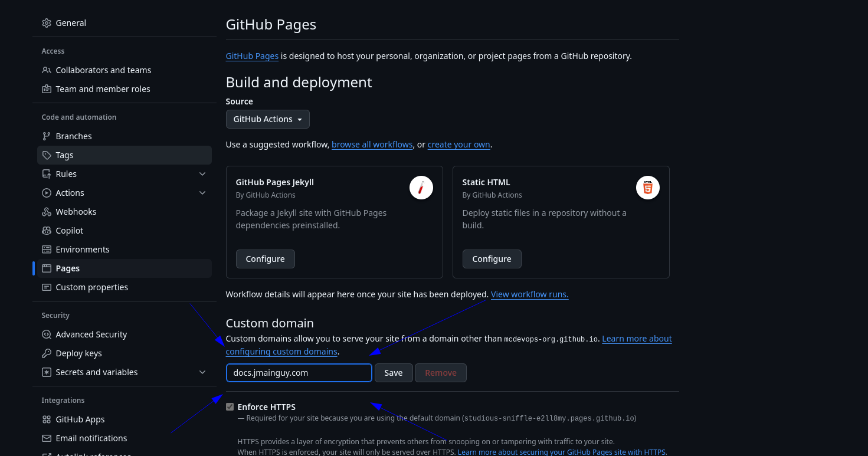Click the Deploy keys key icon
868x456 pixels.
[x=47, y=353]
